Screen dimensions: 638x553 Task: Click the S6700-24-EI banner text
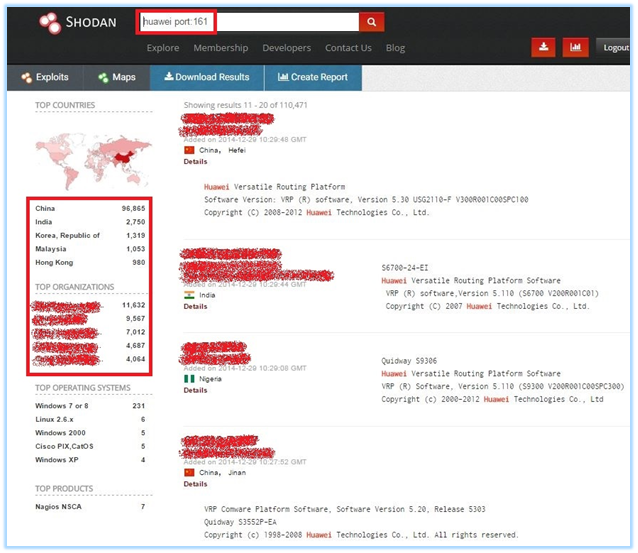click(x=404, y=268)
